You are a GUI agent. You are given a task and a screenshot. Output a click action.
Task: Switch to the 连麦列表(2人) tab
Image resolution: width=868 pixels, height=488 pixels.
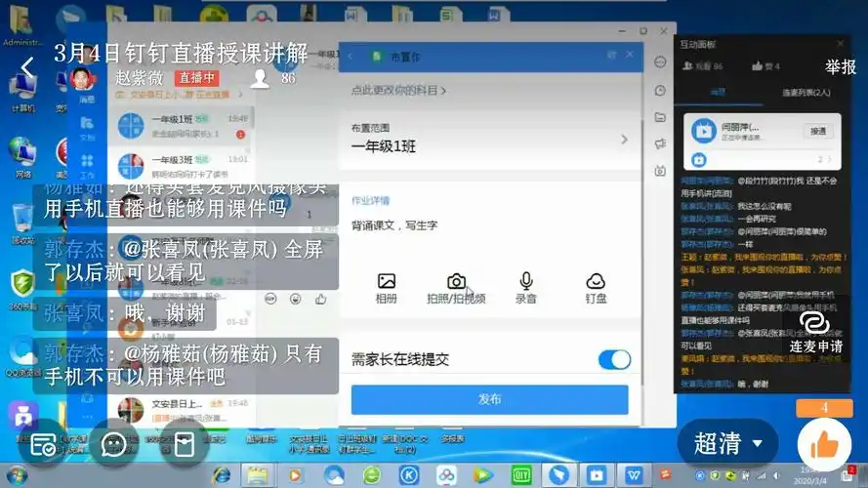(x=806, y=93)
